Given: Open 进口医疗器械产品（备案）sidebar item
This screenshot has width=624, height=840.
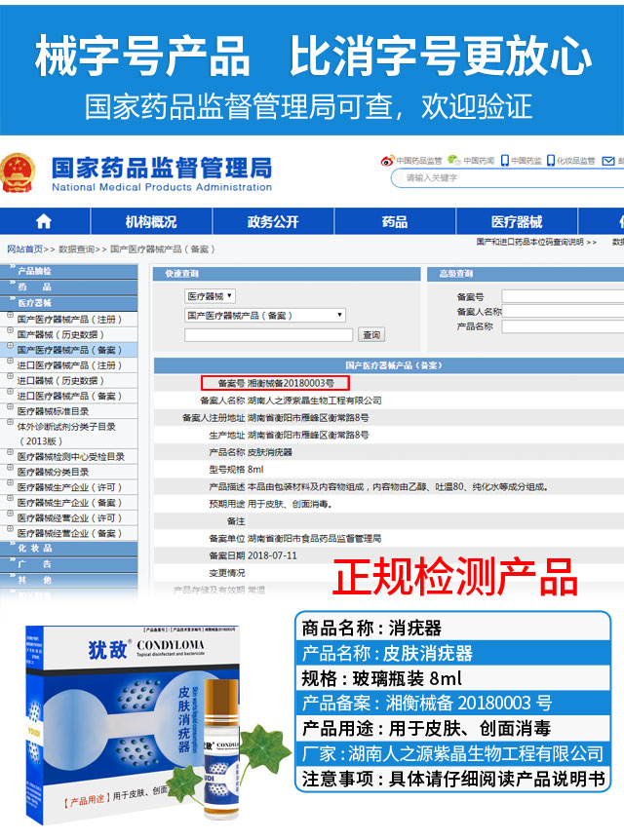Looking at the screenshot, I should pyautogui.click(x=69, y=396).
